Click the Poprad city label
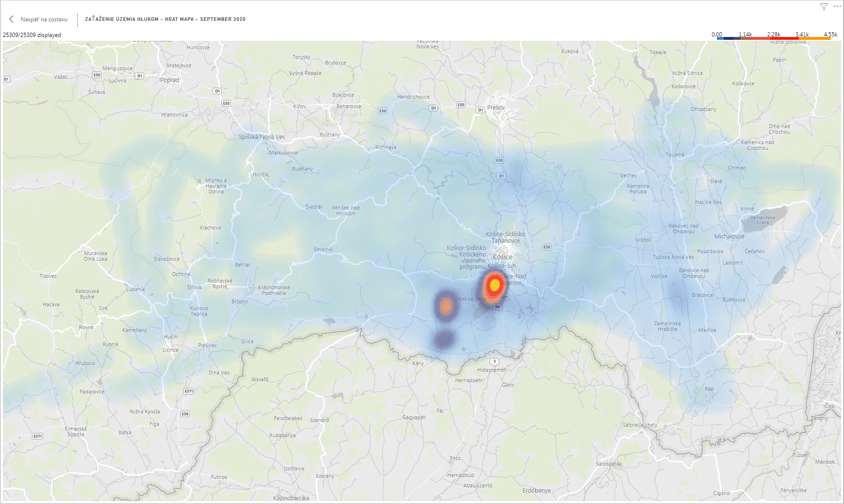Image resolution: width=844 pixels, height=504 pixels. coord(170,80)
